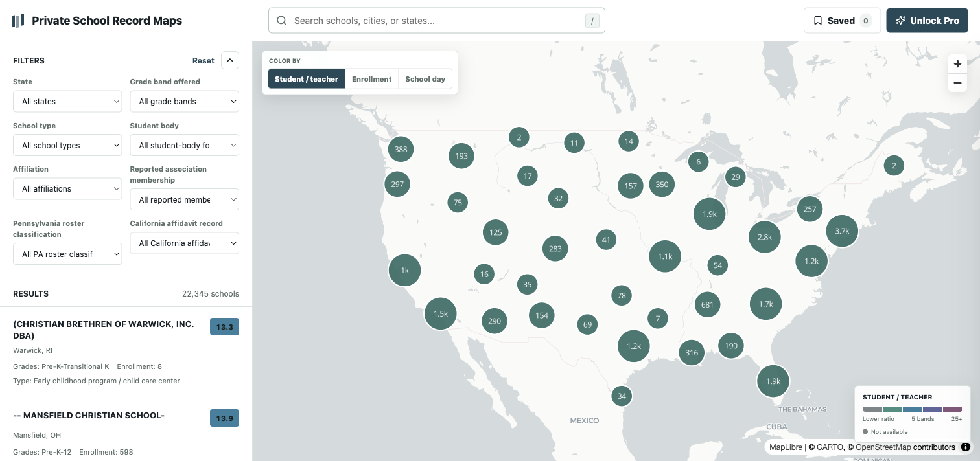Click the bookmark icon in Saved button
The width and height of the screenshot is (980, 461).
coord(818,21)
